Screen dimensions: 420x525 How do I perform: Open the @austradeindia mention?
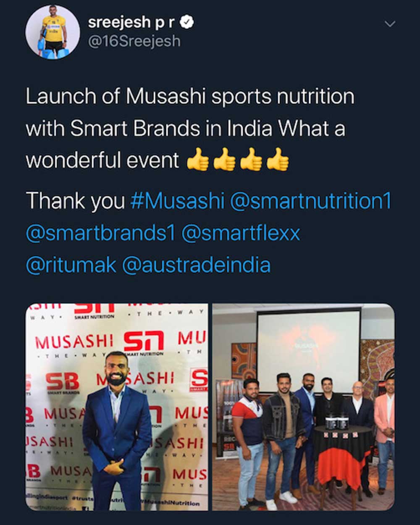[x=197, y=265]
